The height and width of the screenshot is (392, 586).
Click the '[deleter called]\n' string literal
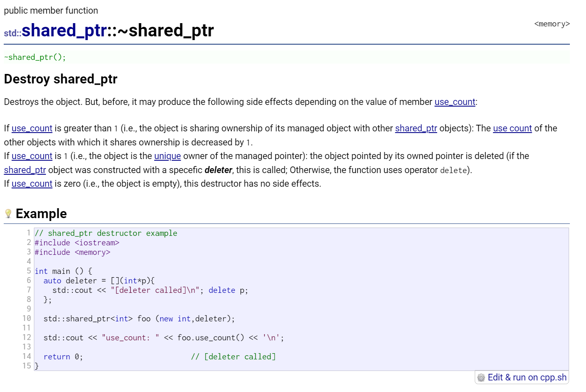[x=155, y=290]
